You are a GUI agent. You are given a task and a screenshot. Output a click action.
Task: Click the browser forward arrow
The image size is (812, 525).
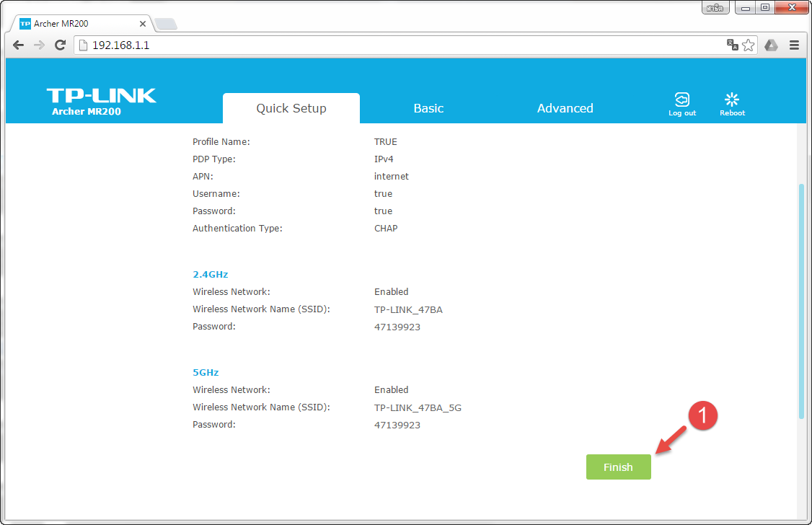click(x=39, y=45)
